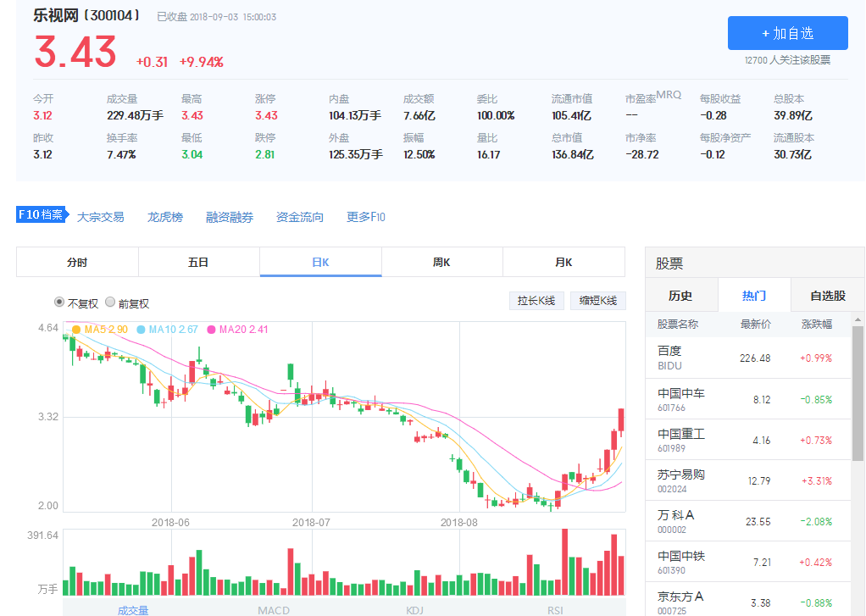Click the stock list scrollbar thumb

click(x=858, y=393)
